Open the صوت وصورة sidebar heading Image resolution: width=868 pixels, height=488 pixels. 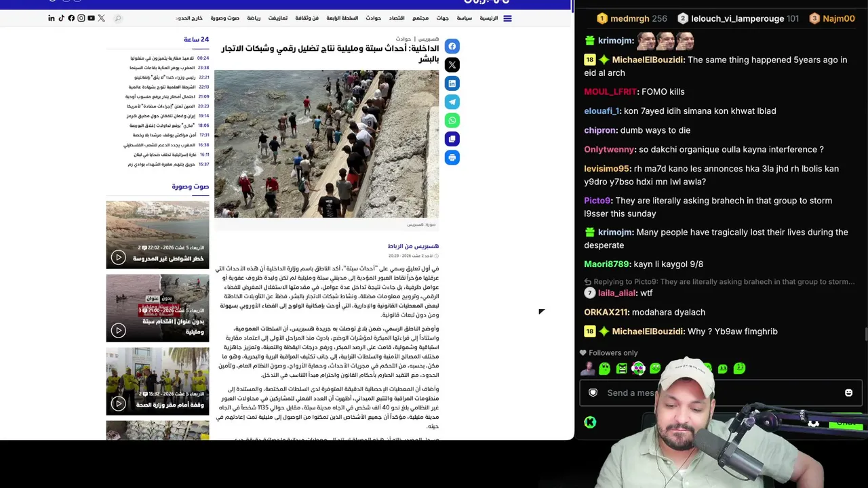coord(191,186)
